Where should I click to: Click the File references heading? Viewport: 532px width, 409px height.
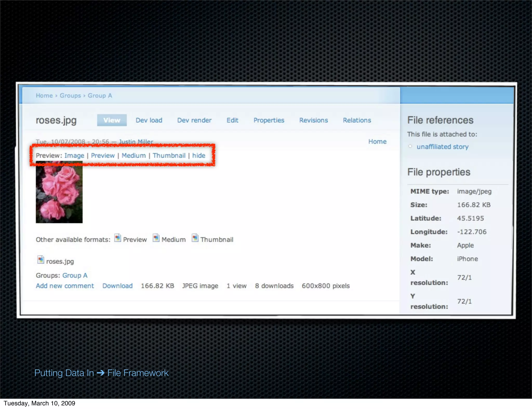click(440, 120)
